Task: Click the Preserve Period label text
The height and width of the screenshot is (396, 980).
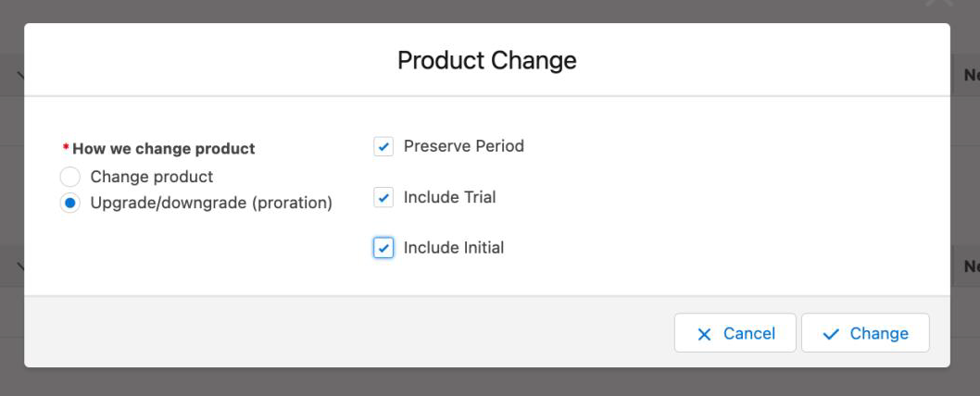Action: 463,146
